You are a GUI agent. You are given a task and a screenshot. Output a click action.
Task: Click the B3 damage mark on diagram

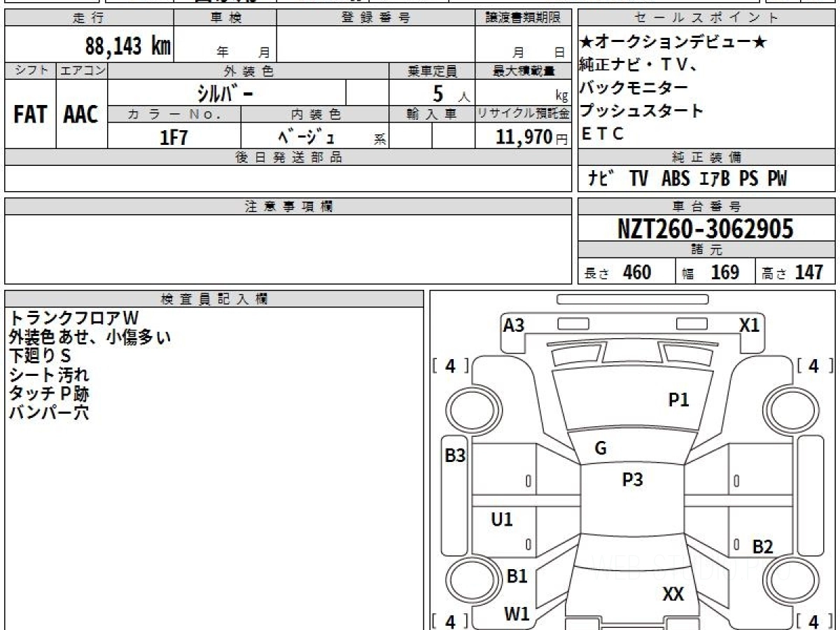[x=455, y=456]
